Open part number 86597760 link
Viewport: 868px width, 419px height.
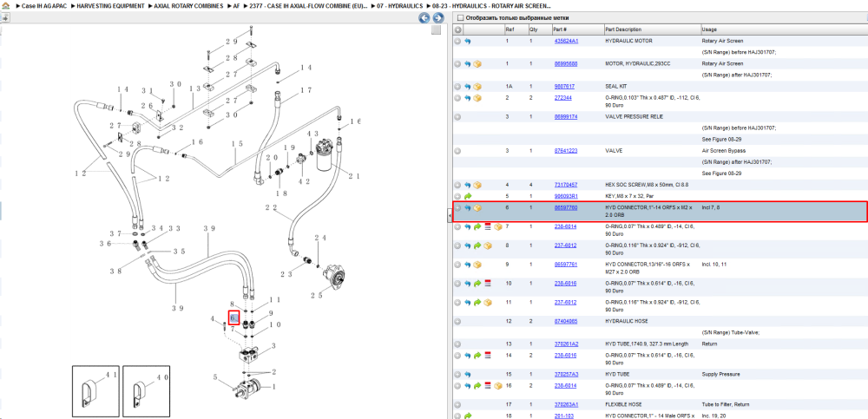point(566,207)
